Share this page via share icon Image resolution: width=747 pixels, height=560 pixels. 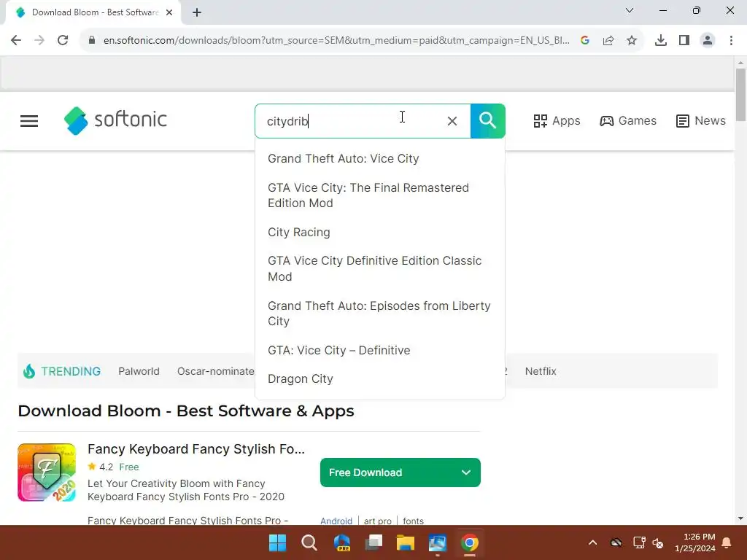point(608,41)
